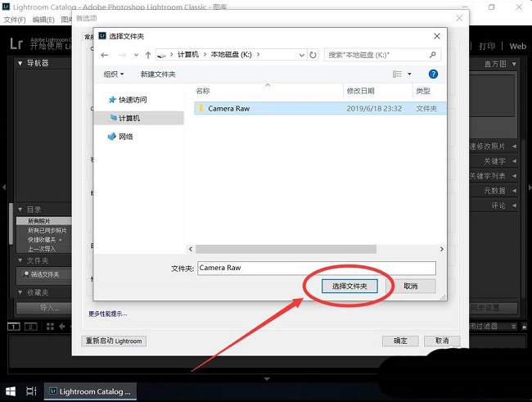The width and height of the screenshot is (532, 402).
Task: Open Windows Task View
Action: point(31,391)
